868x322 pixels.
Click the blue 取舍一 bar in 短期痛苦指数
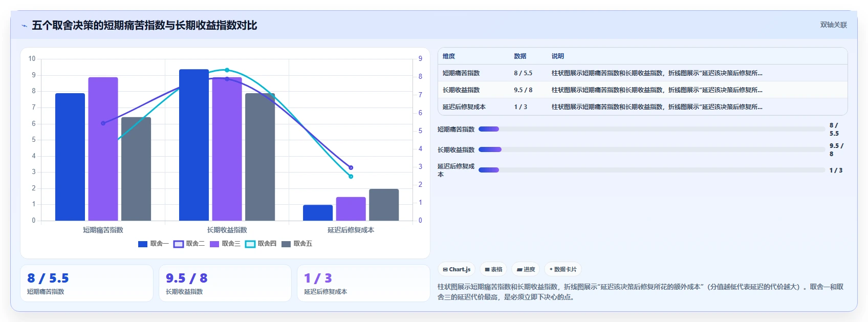(70, 157)
